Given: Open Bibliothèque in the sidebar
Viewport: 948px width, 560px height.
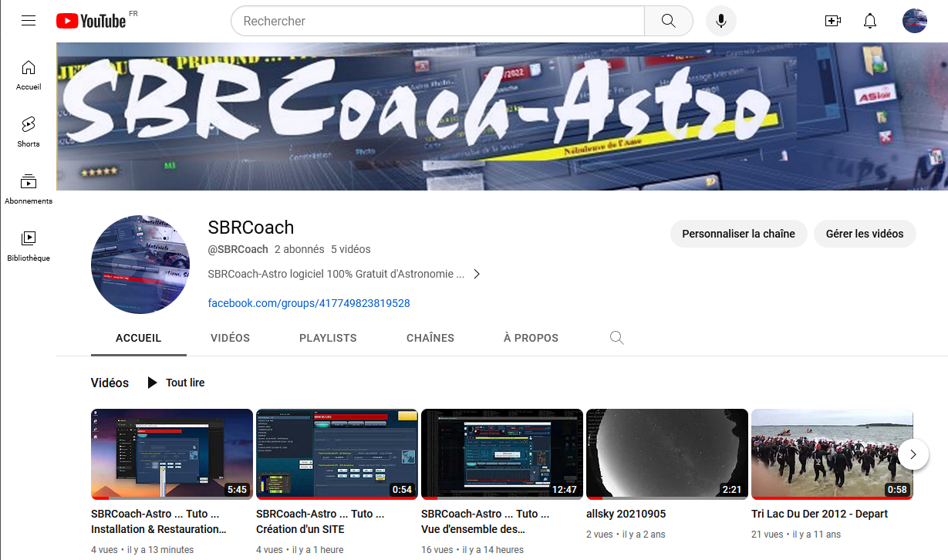Looking at the screenshot, I should [29, 247].
